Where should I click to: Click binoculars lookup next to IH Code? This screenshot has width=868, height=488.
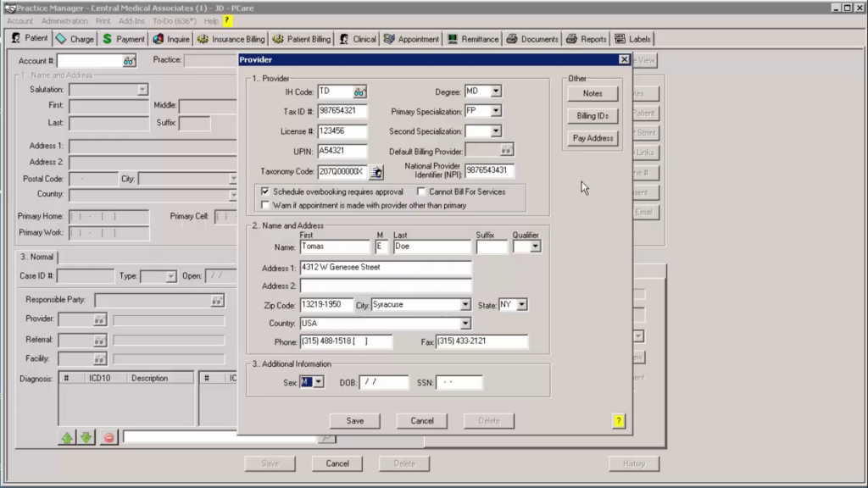tap(359, 91)
